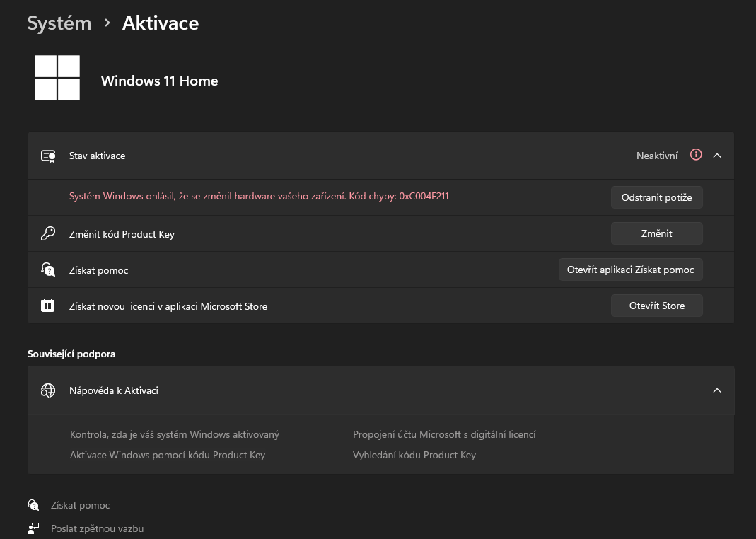The height and width of the screenshot is (539, 756).
Task: Click the Otevřít Store button
Action: tap(656, 306)
